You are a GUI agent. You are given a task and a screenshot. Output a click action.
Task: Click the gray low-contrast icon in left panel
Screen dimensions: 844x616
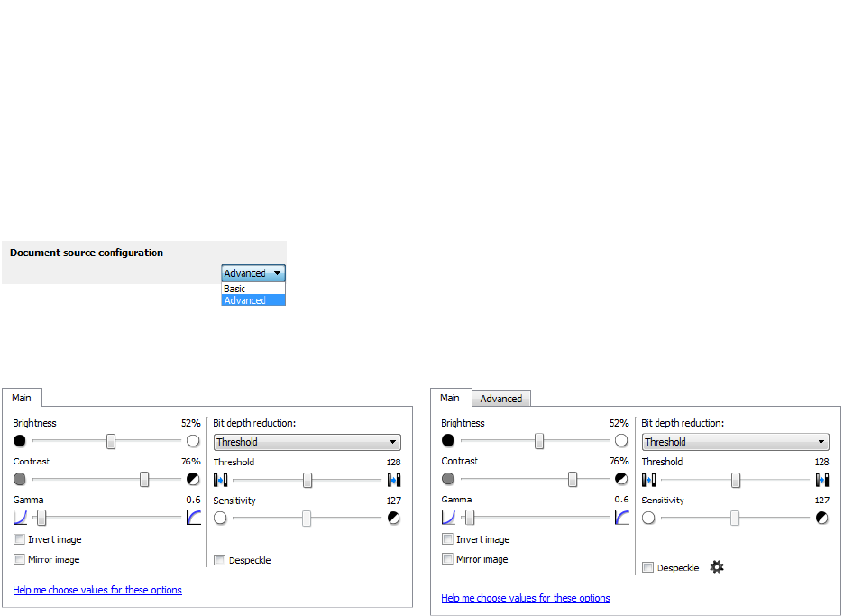(19, 479)
